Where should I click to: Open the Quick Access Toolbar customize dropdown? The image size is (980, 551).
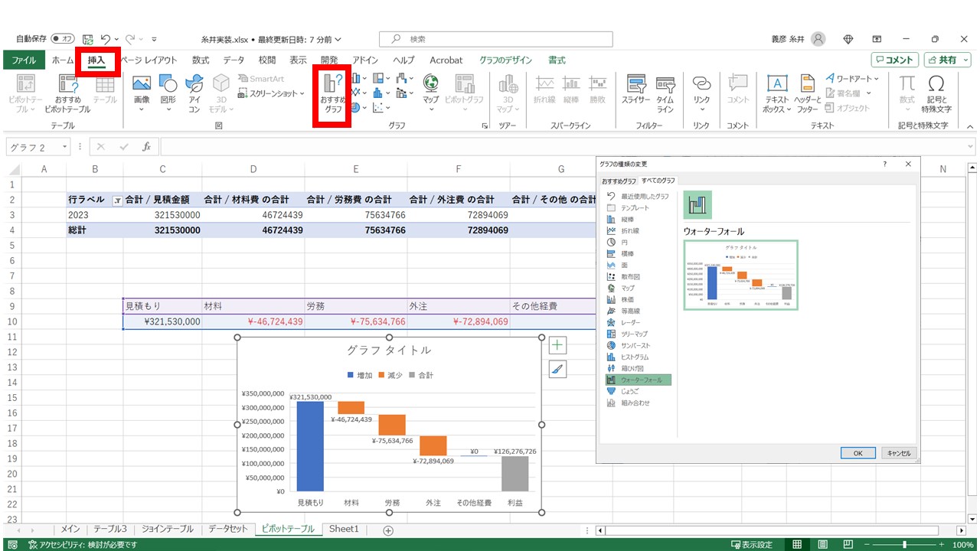coord(155,39)
